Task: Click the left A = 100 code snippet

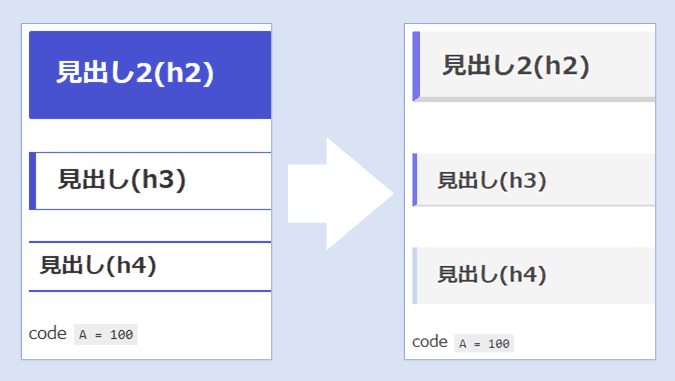Action: 106,335
